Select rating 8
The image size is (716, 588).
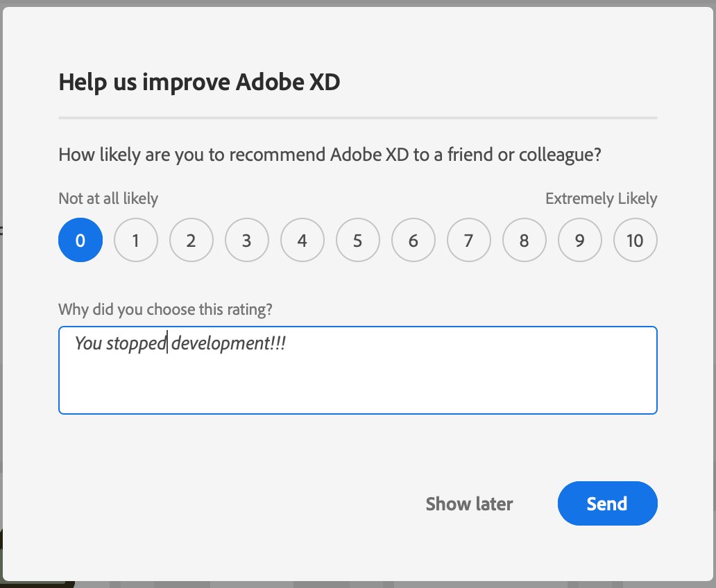coord(525,240)
